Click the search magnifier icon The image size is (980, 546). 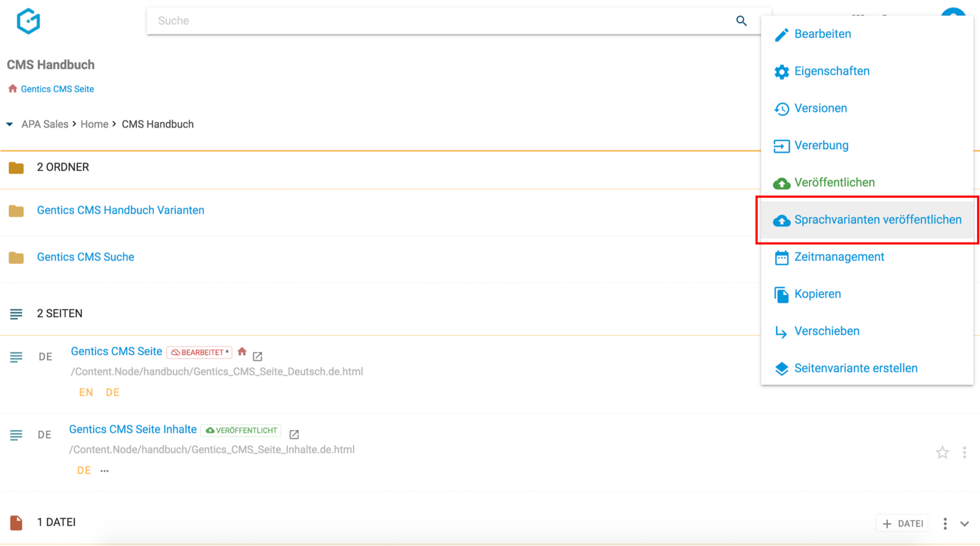(x=741, y=21)
